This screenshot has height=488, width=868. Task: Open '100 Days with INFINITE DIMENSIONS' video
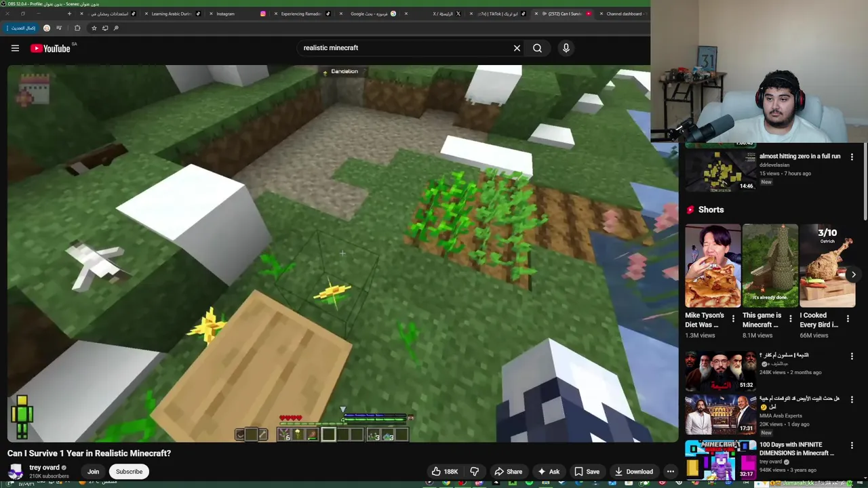[797, 449]
